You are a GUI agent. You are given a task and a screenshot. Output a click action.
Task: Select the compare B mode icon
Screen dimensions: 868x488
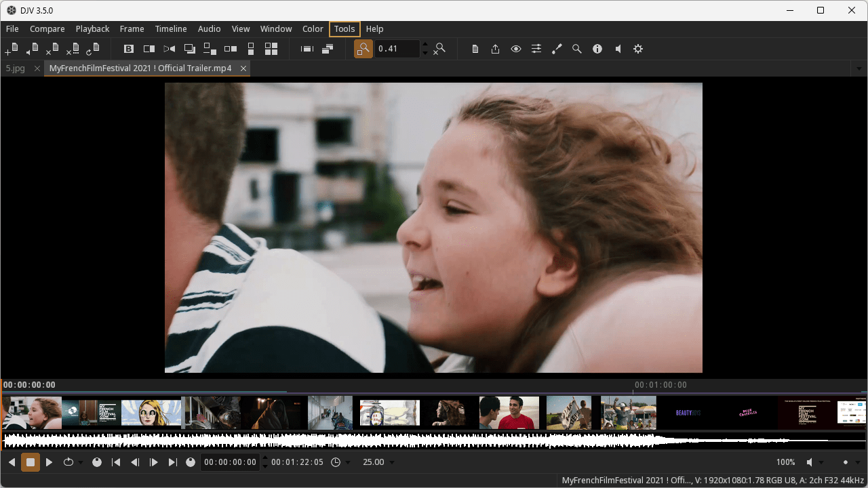pyautogui.click(x=129, y=49)
